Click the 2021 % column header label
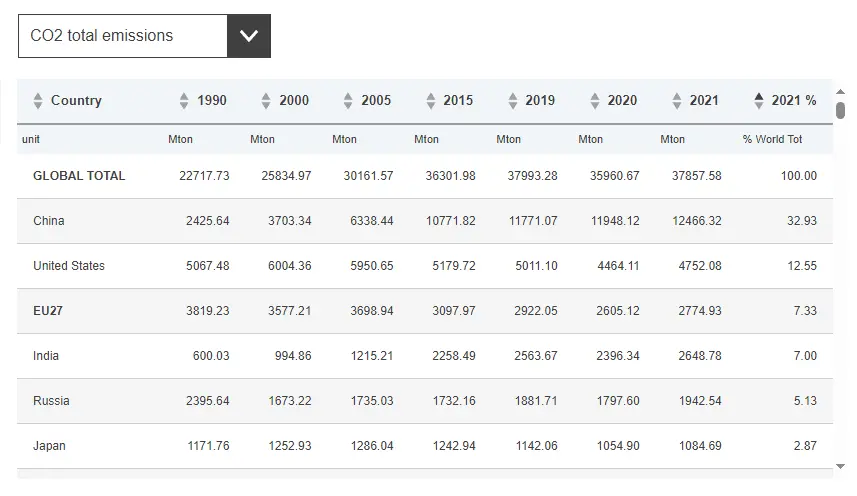This screenshot has width=857, height=496. click(794, 101)
